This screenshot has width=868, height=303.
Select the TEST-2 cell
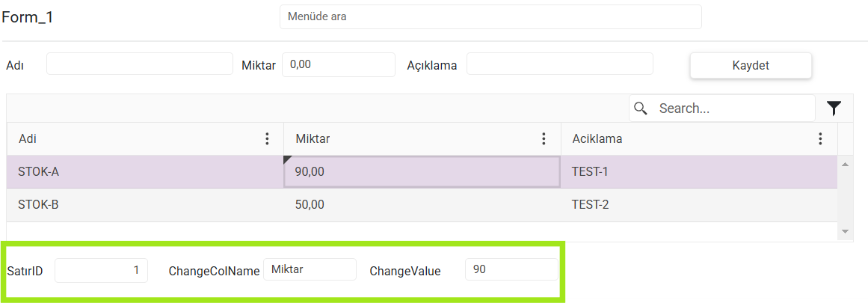coord(698,205)
